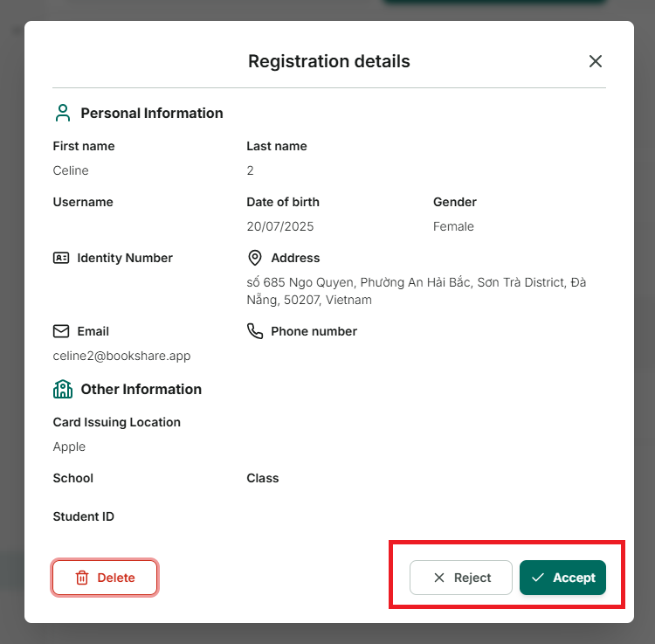Click the Gender value Female
This screenshot has width=655, height=644.
pos(453,226)
